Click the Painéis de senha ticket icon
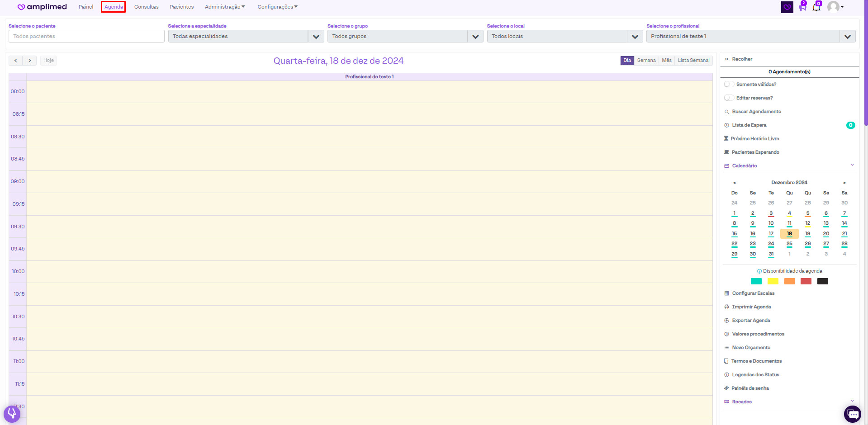 [x=726, y=388]
